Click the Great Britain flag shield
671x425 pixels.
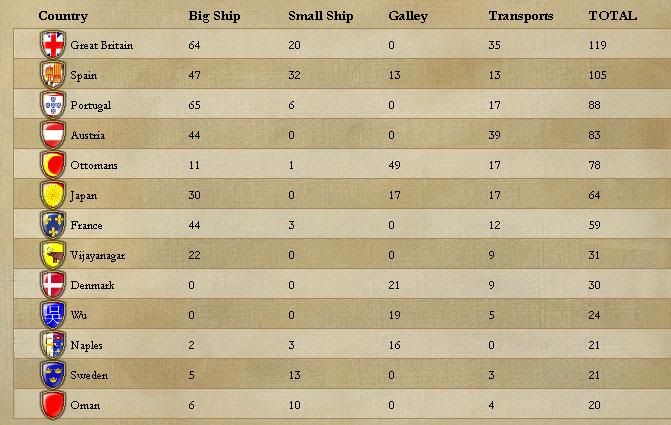point(53,45)
